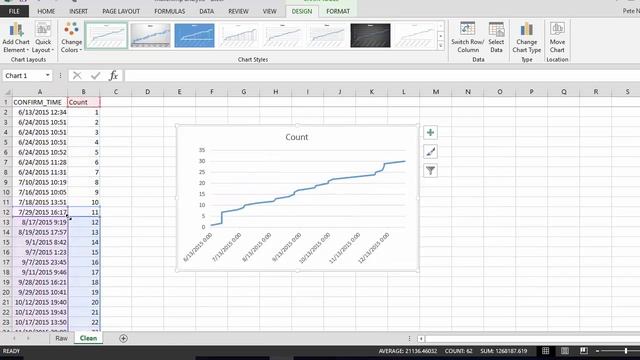Open the FORMULAS ribbon tab
Image resolution: width=640 pixels, height=360 pixels.
click(169, 11)
